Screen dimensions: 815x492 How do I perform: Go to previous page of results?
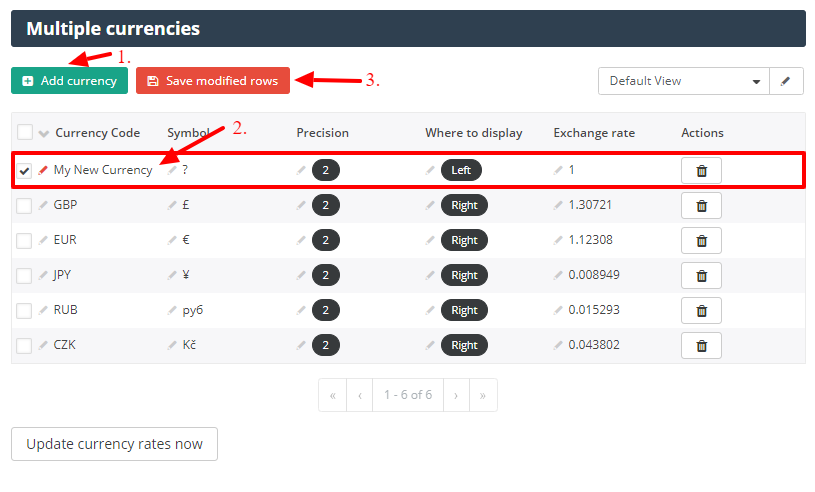tap(360, 395)
